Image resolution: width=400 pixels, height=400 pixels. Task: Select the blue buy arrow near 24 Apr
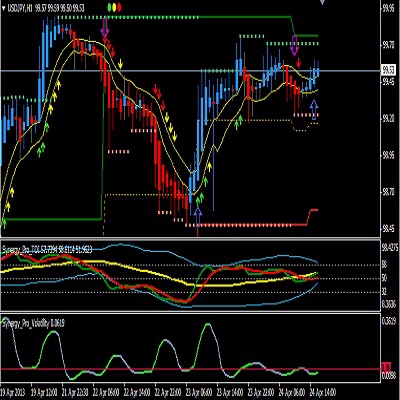pos(314,110)
